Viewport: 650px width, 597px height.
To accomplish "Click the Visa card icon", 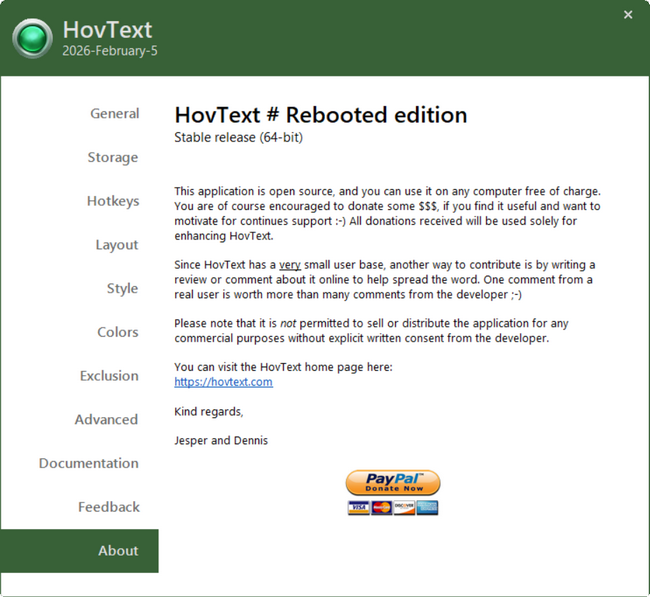I will [358, 508].
